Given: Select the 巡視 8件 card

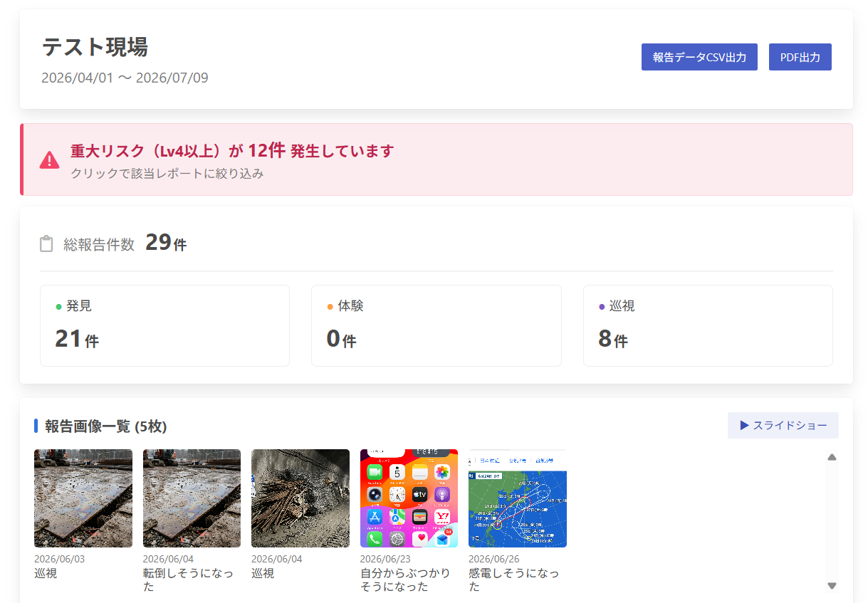Looking at the screenshot, I should coord(708,325).
